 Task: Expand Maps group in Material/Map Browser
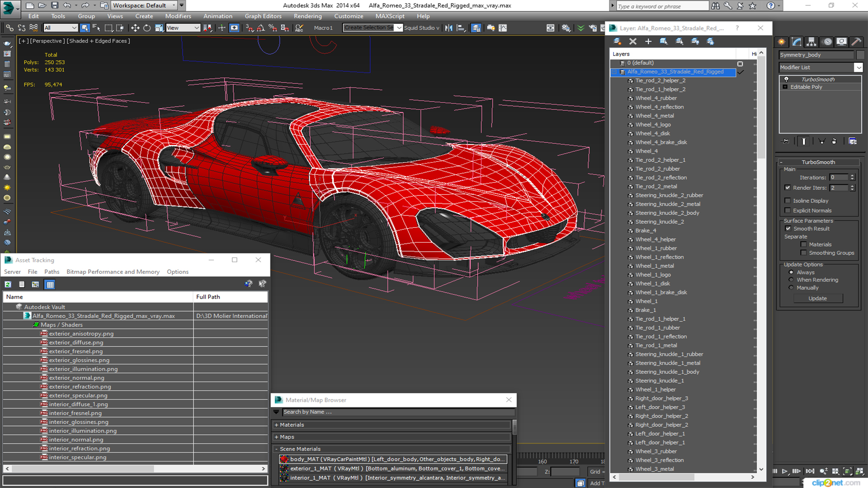tap(276, 437)
